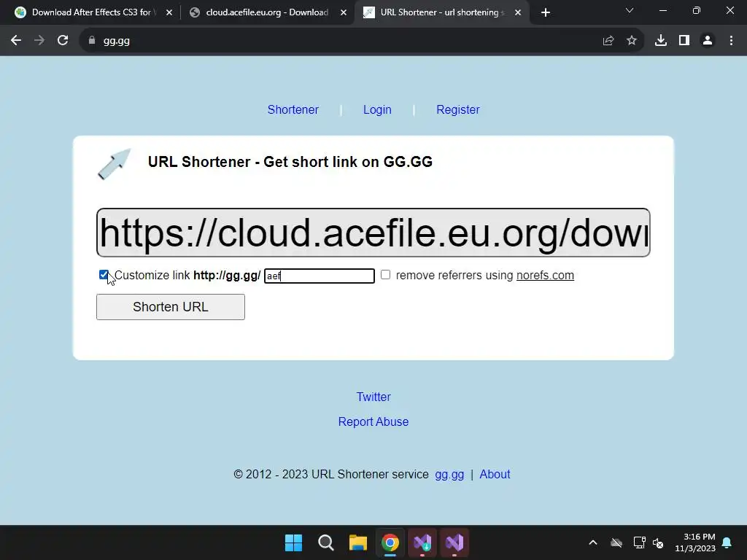Image resolution: width=747 pixels, height=560 pixels.
Task: Reload the gg.gg page
Action: click(x=63, y=41)
